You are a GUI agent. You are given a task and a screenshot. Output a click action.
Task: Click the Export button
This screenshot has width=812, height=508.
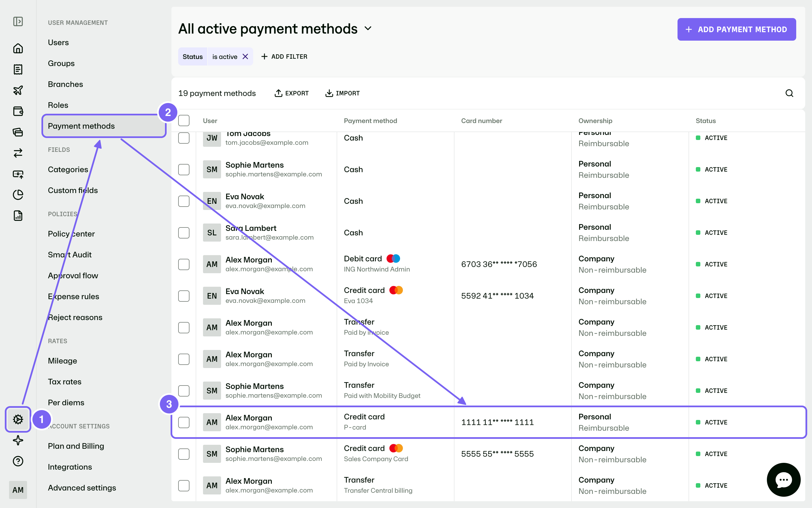tap(292, 93)
